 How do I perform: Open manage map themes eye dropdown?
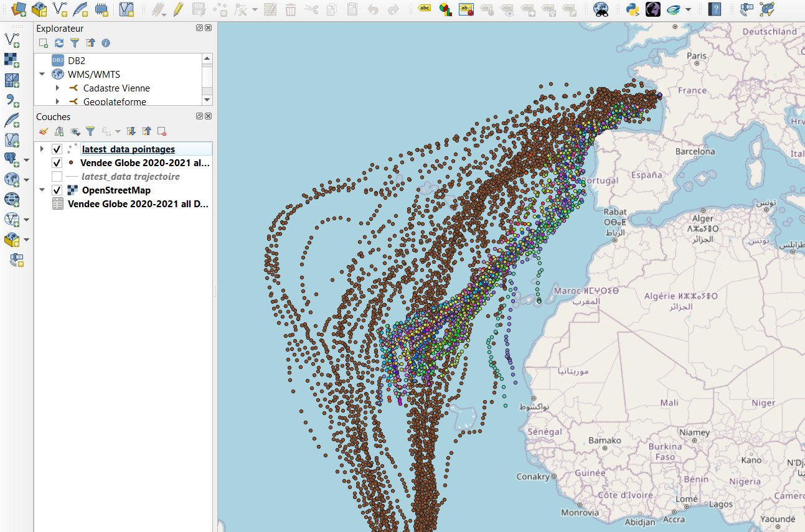point(75,131)
